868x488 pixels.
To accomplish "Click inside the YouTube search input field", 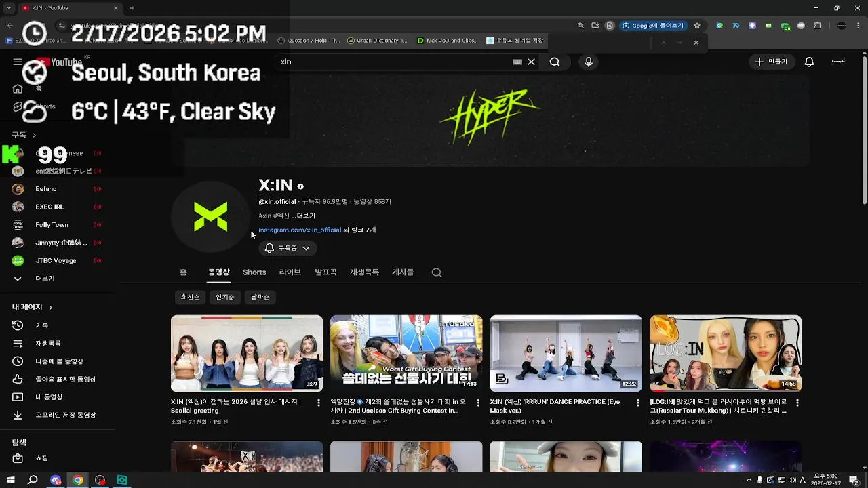I will coord(393,62).
